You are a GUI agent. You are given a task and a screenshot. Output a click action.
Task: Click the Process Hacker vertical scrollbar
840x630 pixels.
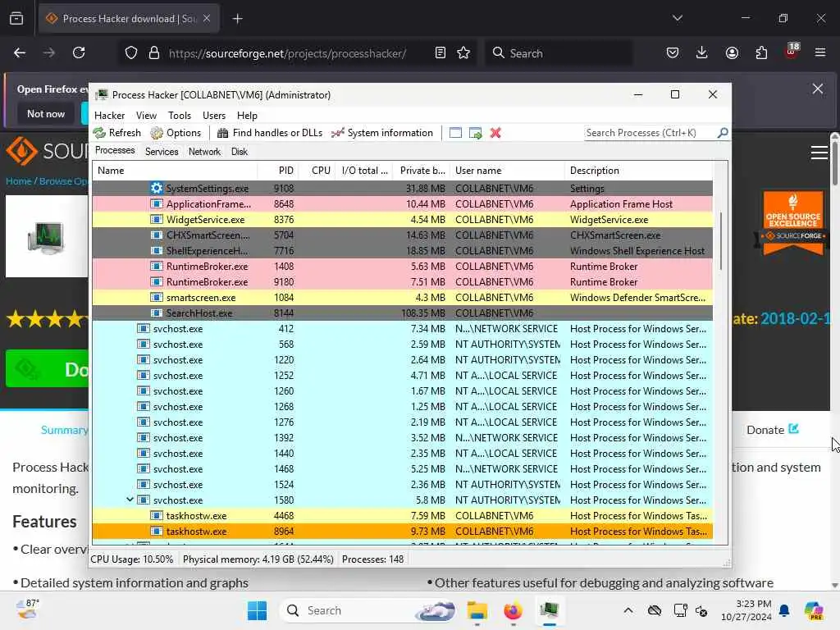720,241
